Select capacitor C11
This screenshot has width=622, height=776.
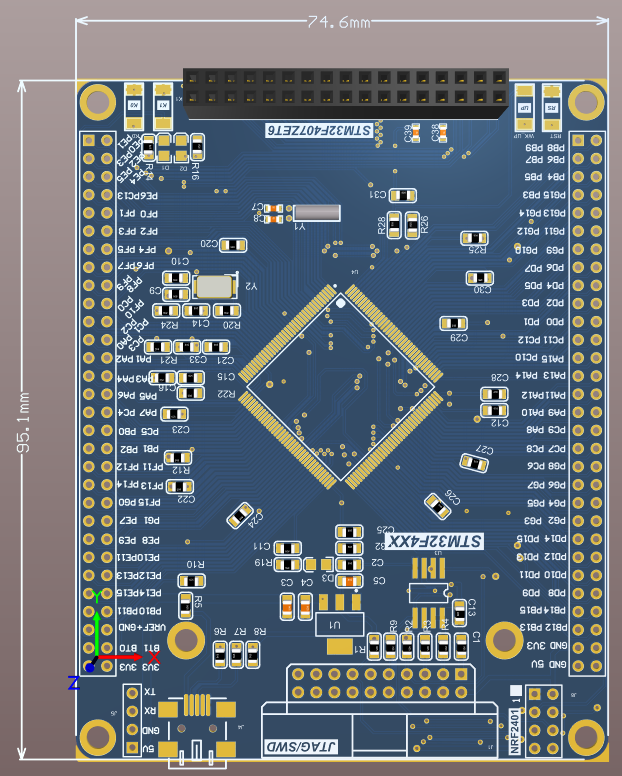coord(287,548)
